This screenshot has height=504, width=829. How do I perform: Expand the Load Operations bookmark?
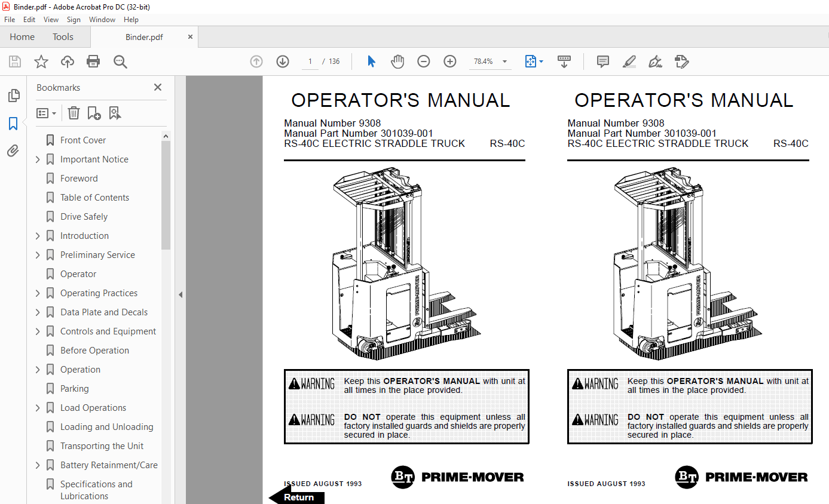[x=38, y=408]
